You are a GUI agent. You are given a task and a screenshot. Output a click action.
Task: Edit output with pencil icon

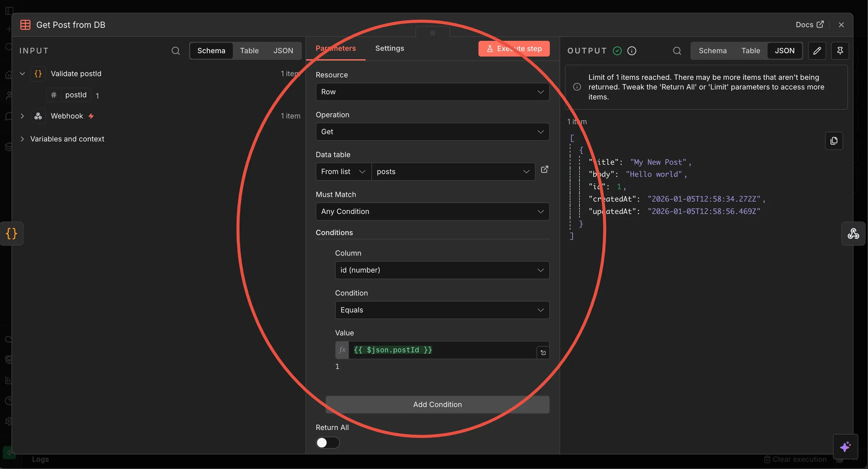coord(817,51)
